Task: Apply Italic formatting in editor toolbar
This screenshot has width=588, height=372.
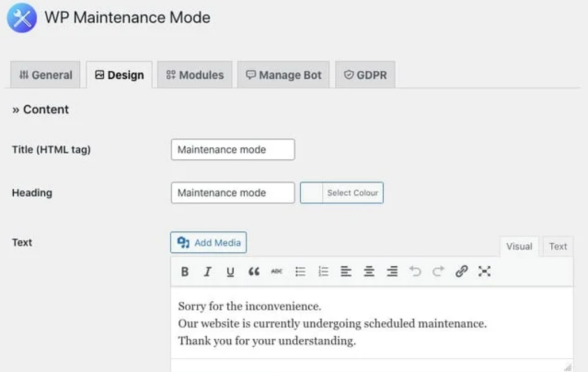Action: [207, 271]
